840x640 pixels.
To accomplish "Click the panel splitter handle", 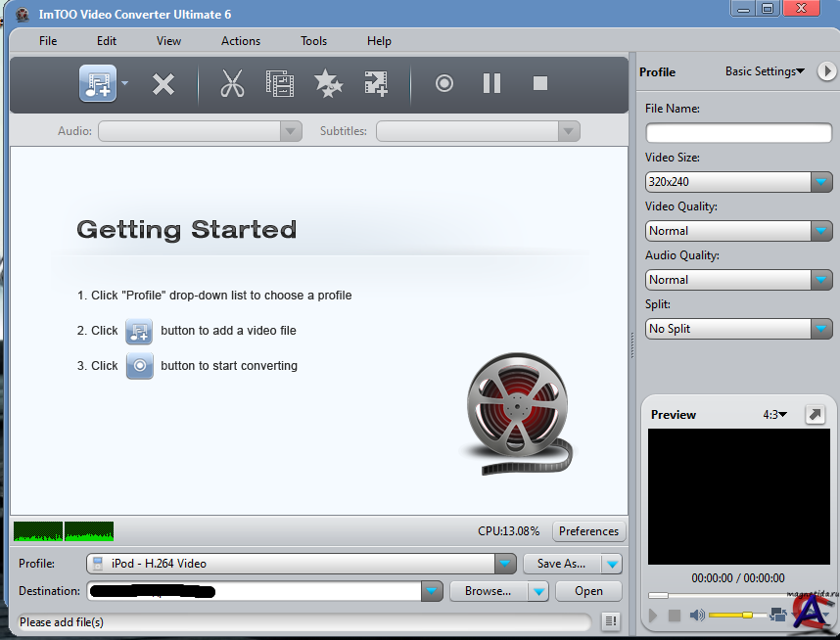I will (x=632, y=345).
